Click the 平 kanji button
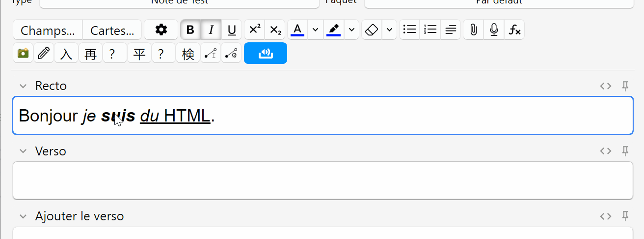The height and width of the screenshot is (239, 644). [x=139, y=53]
